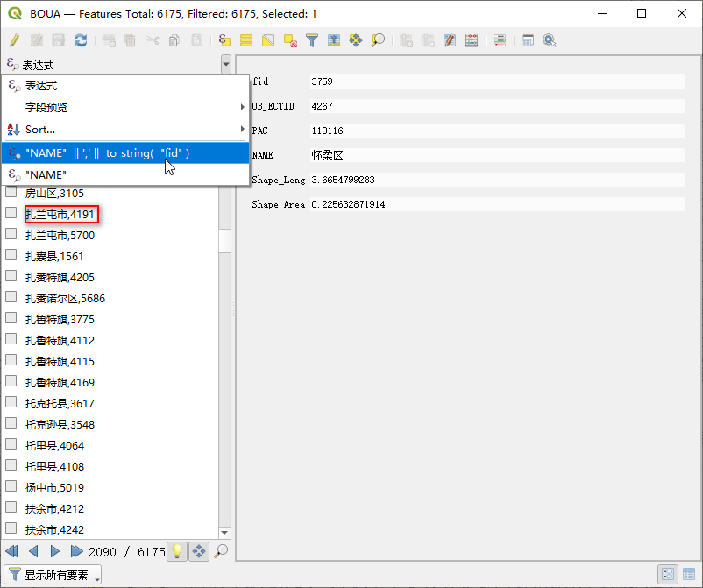
Task: Cut selected rows with scissors icon
Action: [153, 40]
